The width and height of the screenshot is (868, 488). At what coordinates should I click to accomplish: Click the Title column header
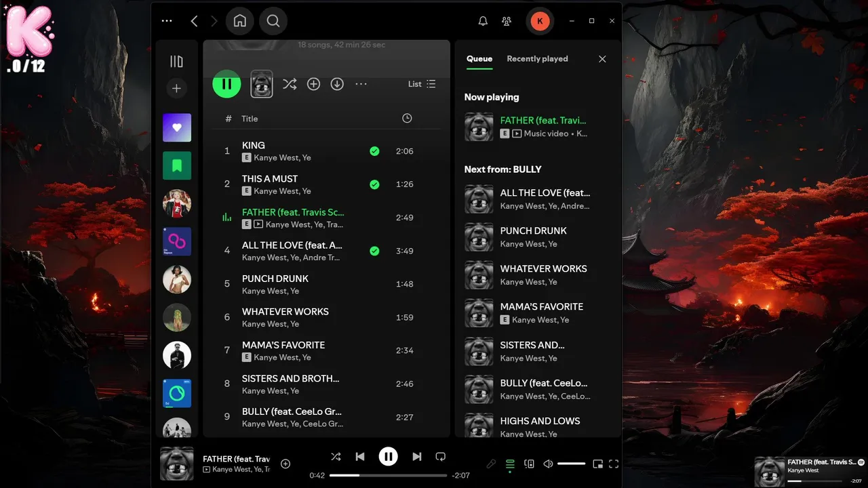point(250,119)
